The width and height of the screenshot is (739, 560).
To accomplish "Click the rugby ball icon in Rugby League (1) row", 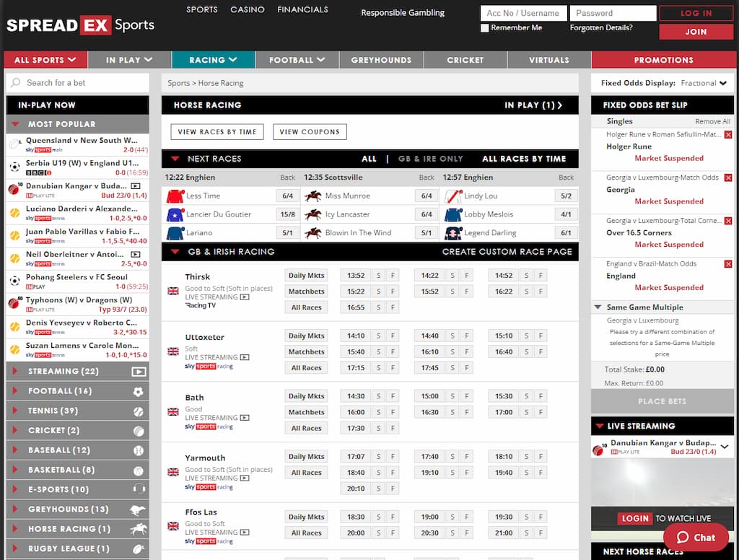I will (138, 548).
